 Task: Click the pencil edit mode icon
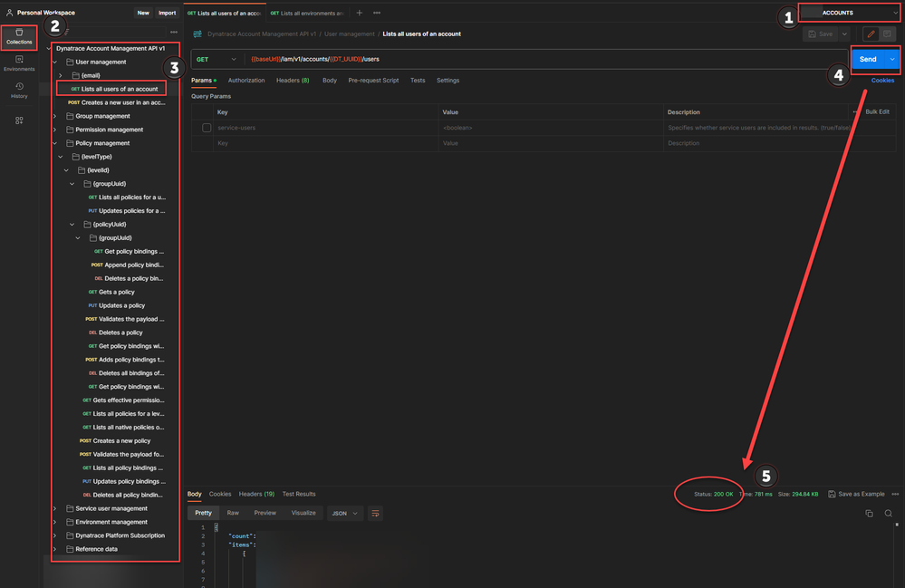tap(871, 34)
